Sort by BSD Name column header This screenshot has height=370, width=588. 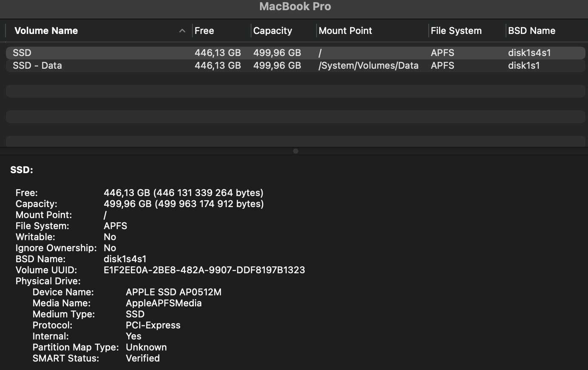coord(532,31)
